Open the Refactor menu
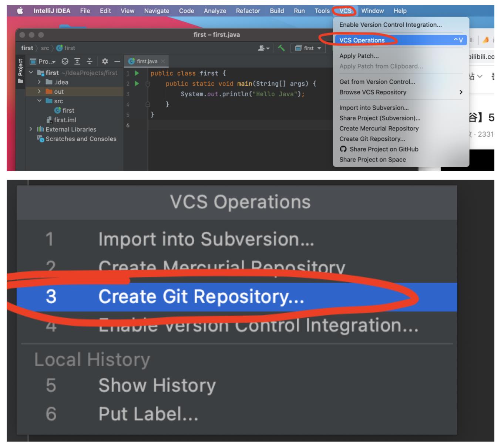Image resolution: width=504 pixels, height=443 pixels. pos(248,11)
